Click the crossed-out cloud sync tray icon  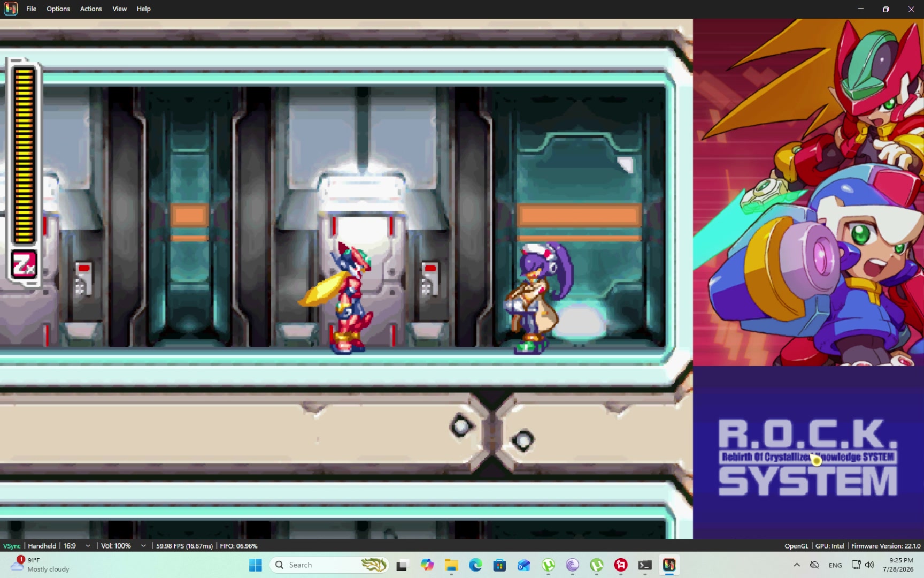[x=814, y=565]
